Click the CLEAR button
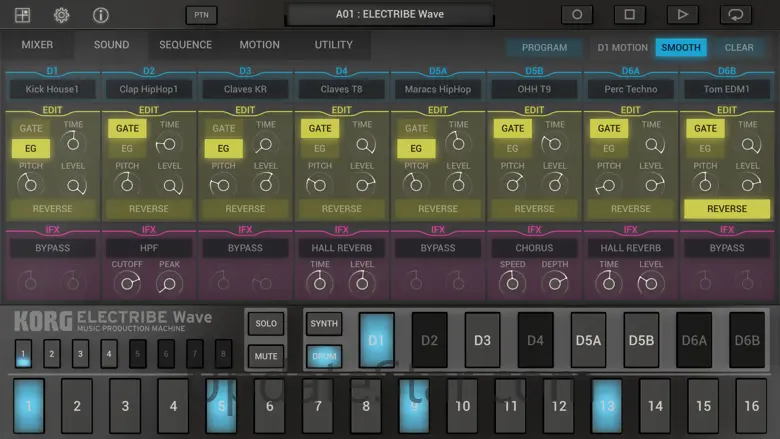The height and width of the screenshot is (439, 780). tap(739, 47)
